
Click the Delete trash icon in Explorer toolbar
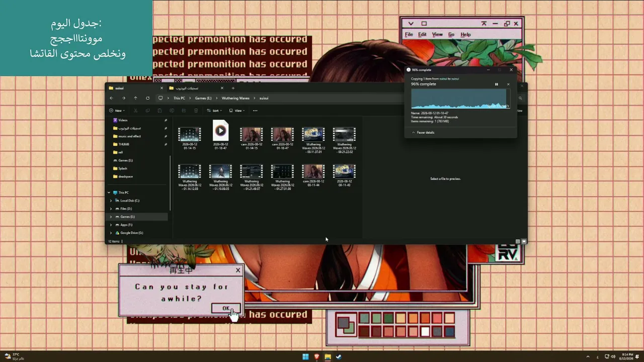pos(196,111)
